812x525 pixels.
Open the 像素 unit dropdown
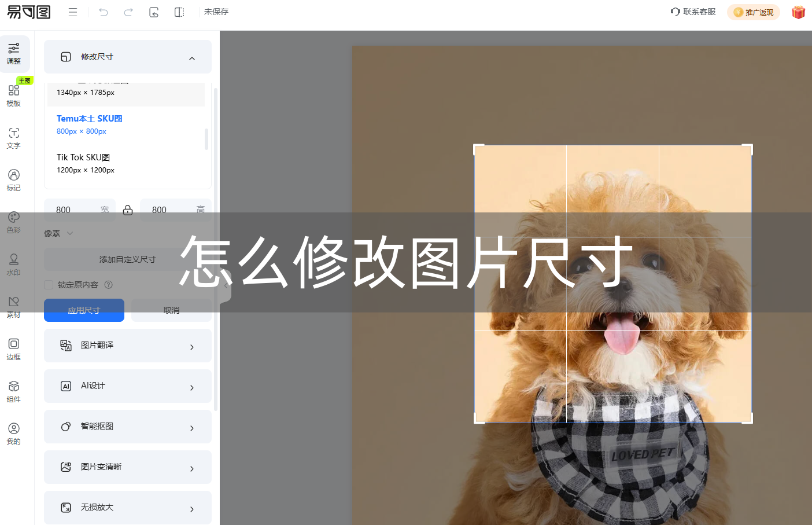pos(58,233)
